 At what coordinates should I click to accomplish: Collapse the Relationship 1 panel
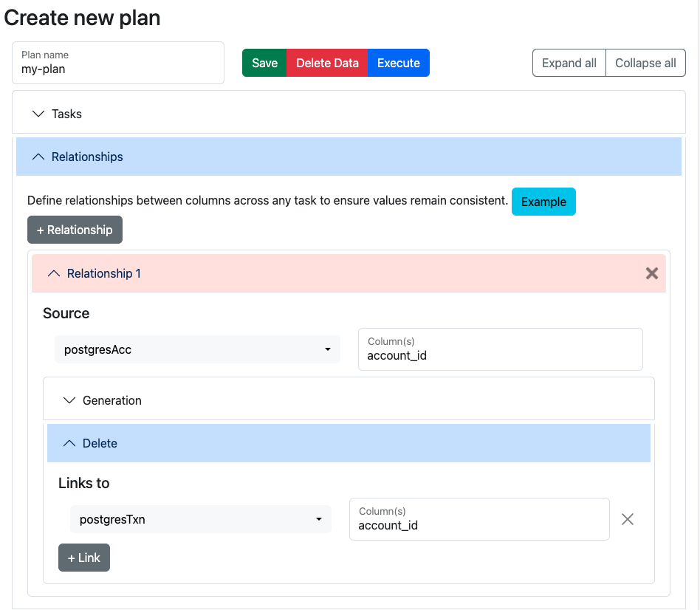tap(54, 273)
